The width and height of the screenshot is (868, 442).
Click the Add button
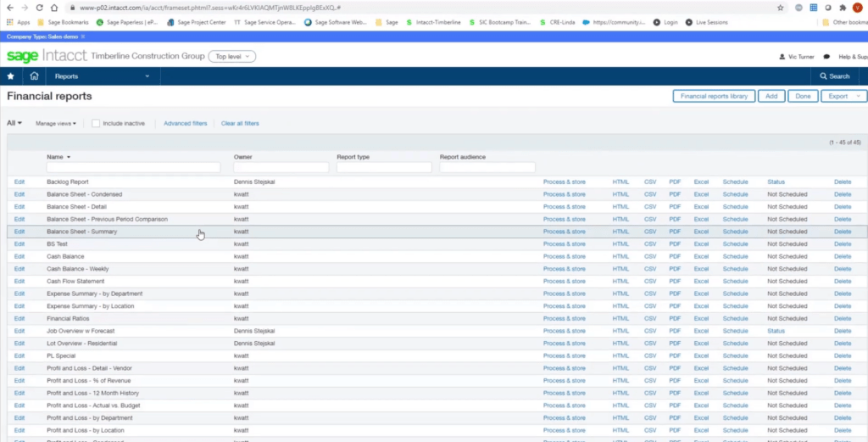point(771,97)
